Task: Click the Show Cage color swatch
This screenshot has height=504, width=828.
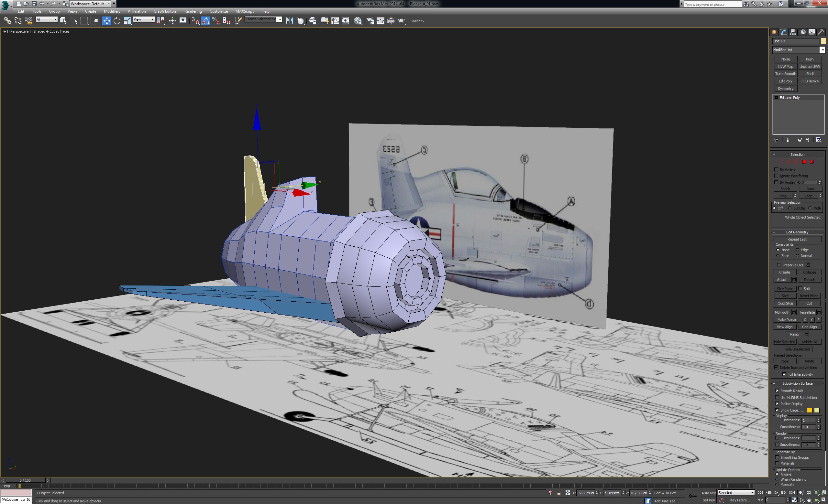Action: click(x=810, y=410)
